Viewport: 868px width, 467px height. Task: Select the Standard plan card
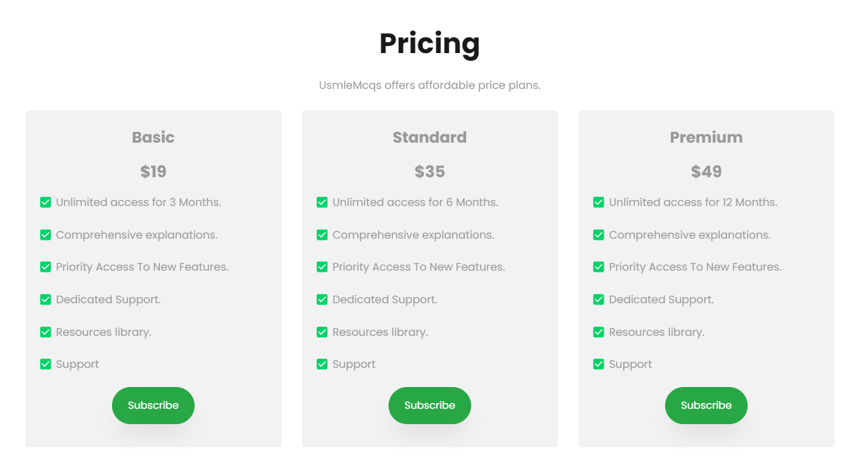coord(430,278)
